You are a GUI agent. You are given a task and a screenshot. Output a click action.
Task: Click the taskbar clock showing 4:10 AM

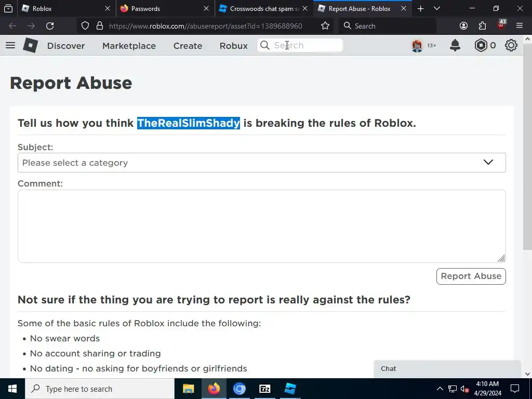coord(487,389)
